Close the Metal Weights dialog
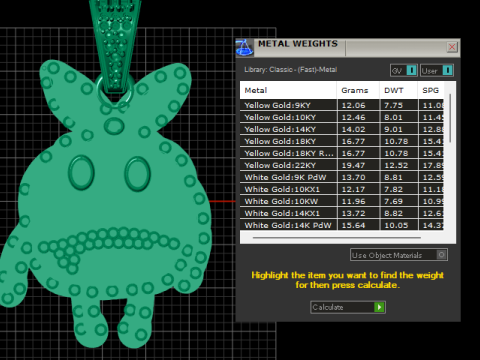The image size is (480, 360). point(452,47)
